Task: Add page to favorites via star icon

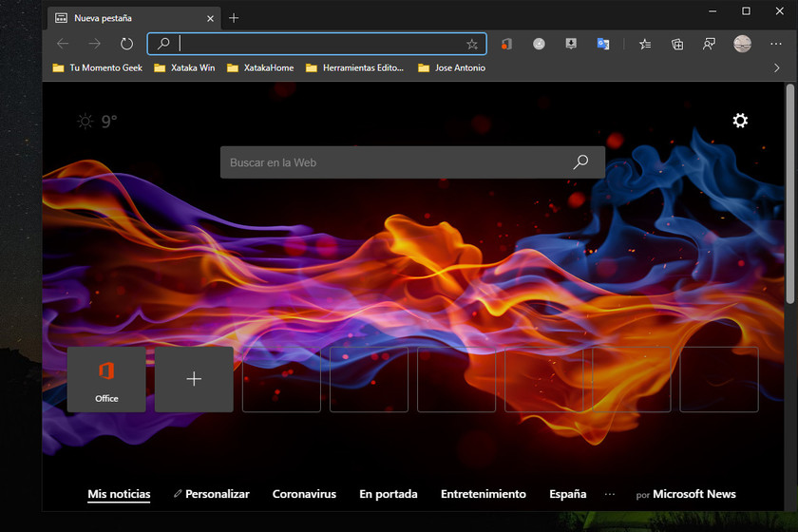Action: 472,44
